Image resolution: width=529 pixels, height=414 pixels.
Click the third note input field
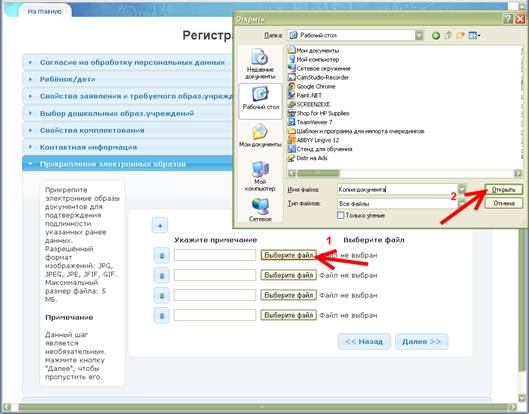pos(215,295)
